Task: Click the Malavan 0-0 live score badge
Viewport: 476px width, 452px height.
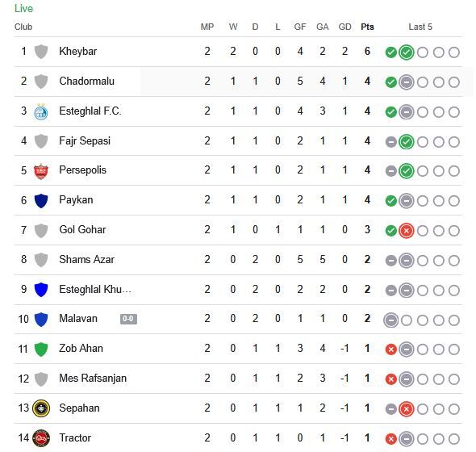Action: coord(128,319)
